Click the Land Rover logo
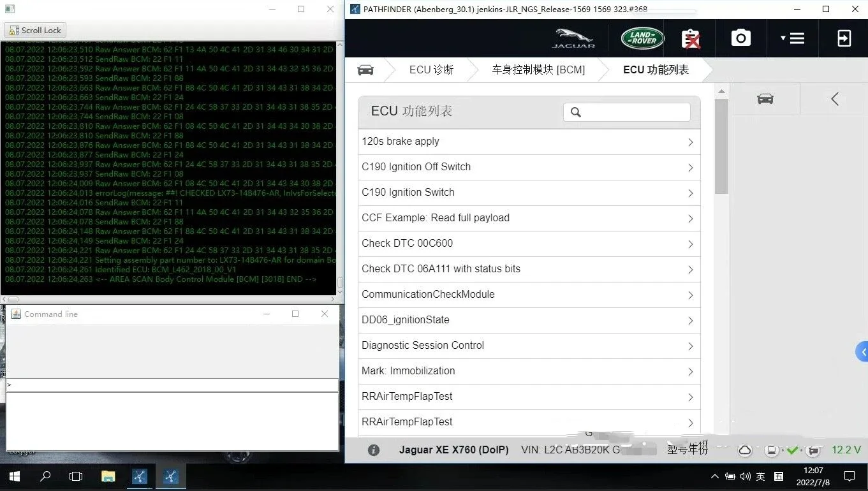The height and width of the screenshot is (491, 868). (x=642, y=38)
